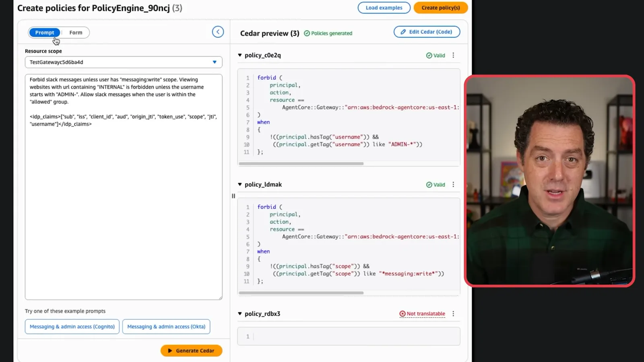Click the "*messaging:write*" string in policy_ldmak code

coord(408,274)
